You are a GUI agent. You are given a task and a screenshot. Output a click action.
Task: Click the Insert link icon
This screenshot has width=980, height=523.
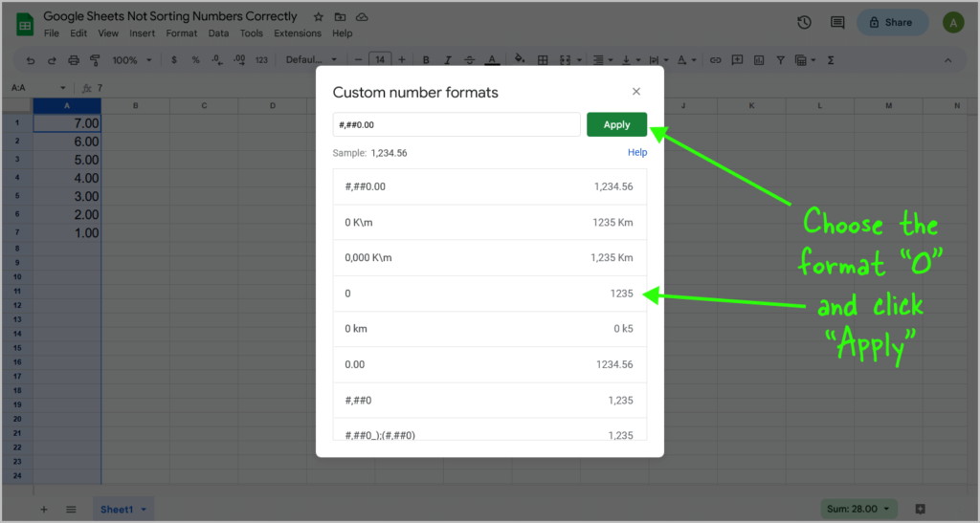pos(716,60)
